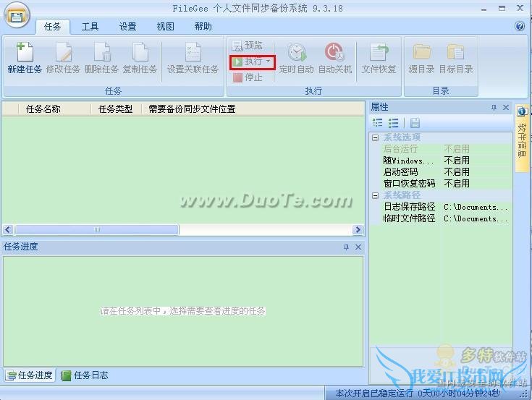This screenshot has height=400, width=532.
Task: Open the 软件信息 side panel tab
Action: (x=522, y=138)
